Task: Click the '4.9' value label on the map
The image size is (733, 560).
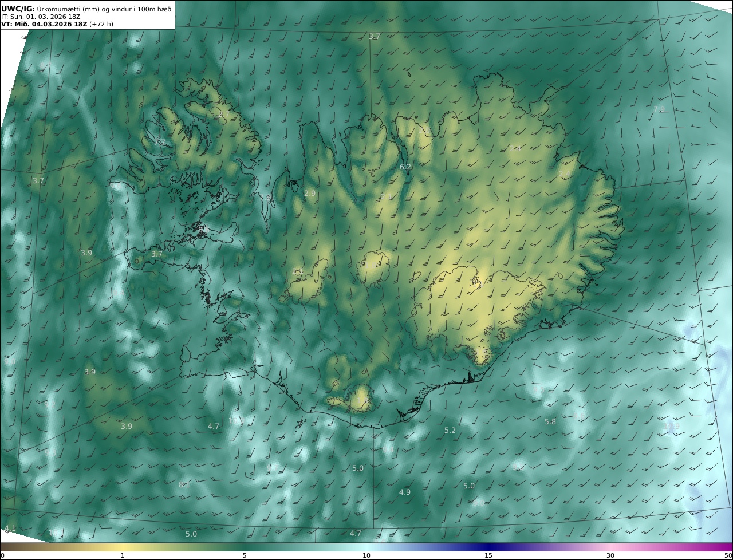Action: tap(405, 492)
